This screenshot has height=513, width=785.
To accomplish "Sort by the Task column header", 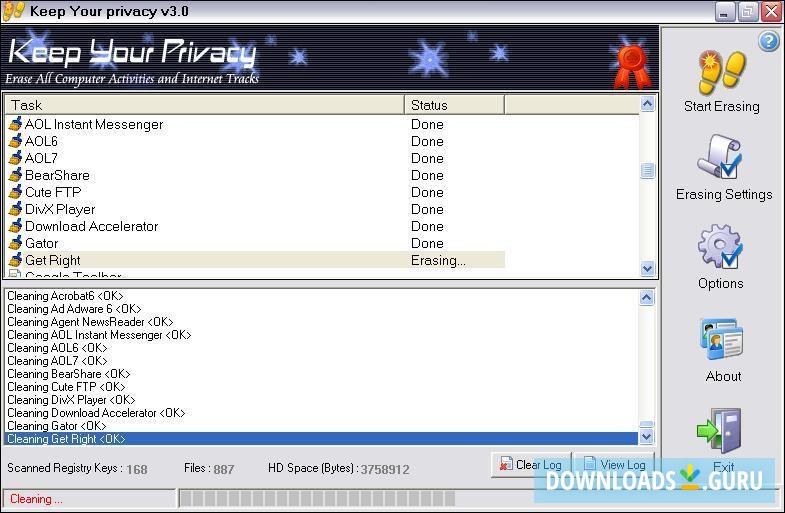I will (204, 105).
